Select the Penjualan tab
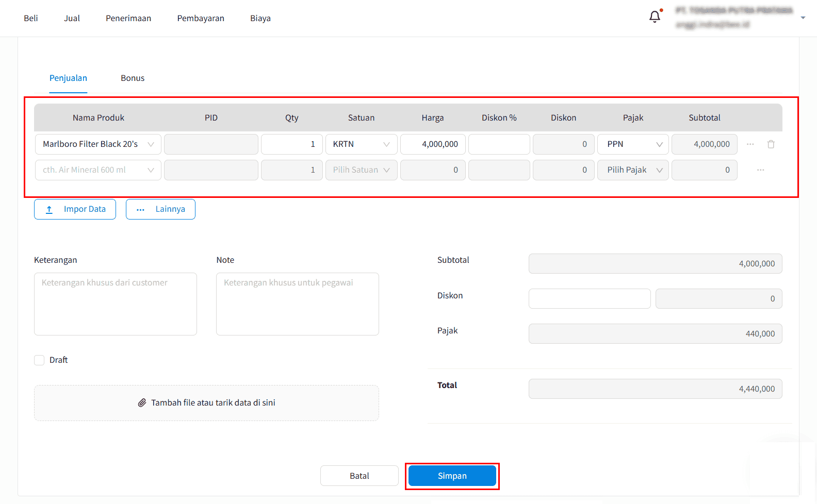The image size is (817, 504). (x=68, y=78)
